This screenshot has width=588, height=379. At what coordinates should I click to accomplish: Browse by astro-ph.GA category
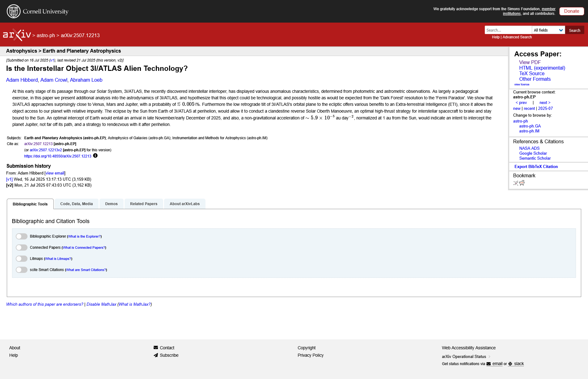[x=530, y=126]
